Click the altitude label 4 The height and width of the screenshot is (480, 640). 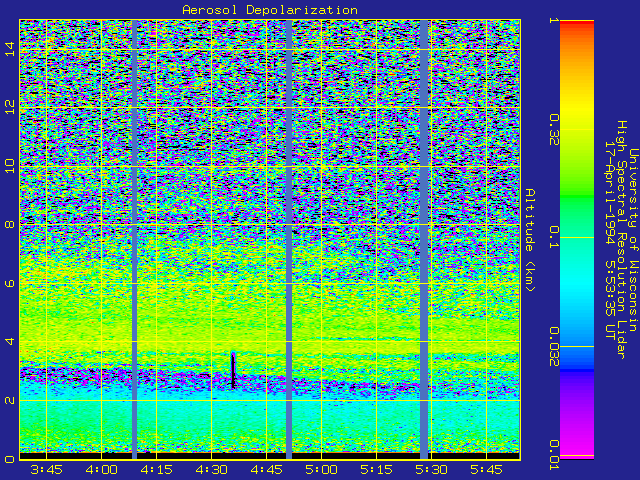pos(10,341)
